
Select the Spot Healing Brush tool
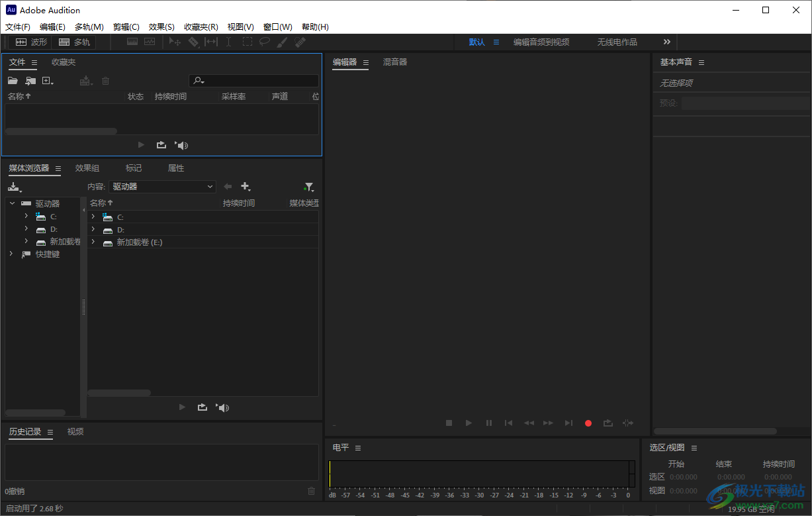300,42
